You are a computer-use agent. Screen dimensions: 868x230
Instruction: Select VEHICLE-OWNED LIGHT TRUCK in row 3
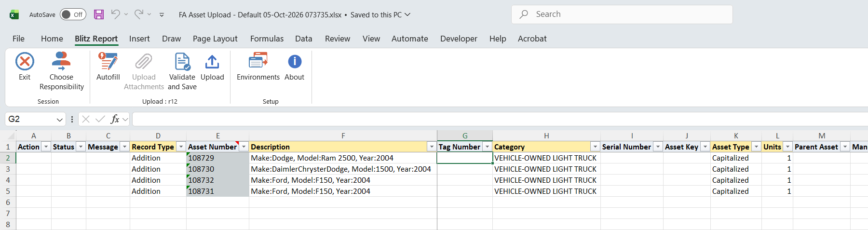click(x=546, y=169)
